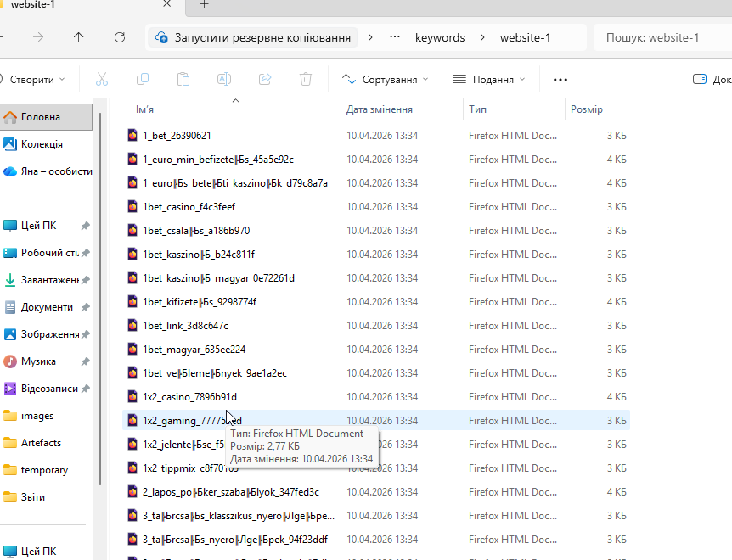This screenshot has height=560, width=732.
Task: Click Firefox icon of 1x2_gaming file
Action: (x=132, y=421)
